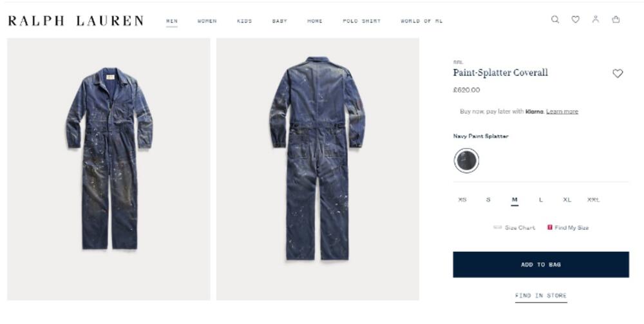Follow the Find in Store link

tap(541, 296)
